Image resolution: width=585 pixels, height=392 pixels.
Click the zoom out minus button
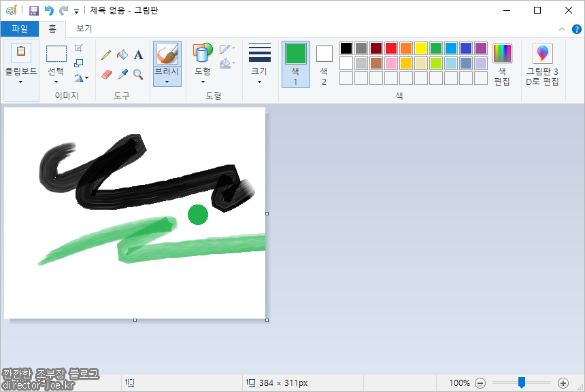coord(480,382)
